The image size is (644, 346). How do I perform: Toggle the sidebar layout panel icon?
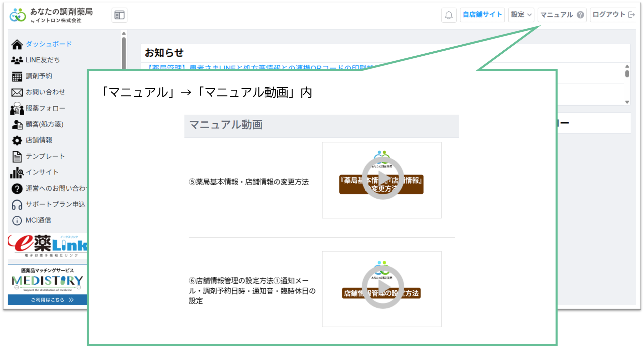click(x=119, y=15)
